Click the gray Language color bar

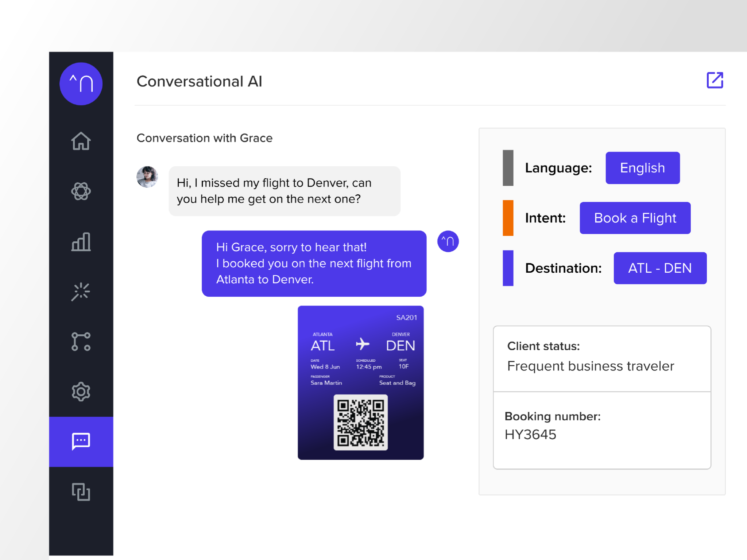click(x=508, y=168)
